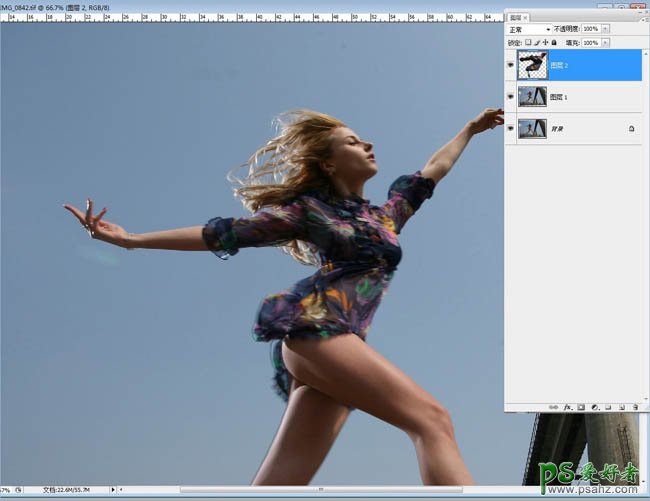Open the blend mode dropdown 正常

tap(528, 29)
